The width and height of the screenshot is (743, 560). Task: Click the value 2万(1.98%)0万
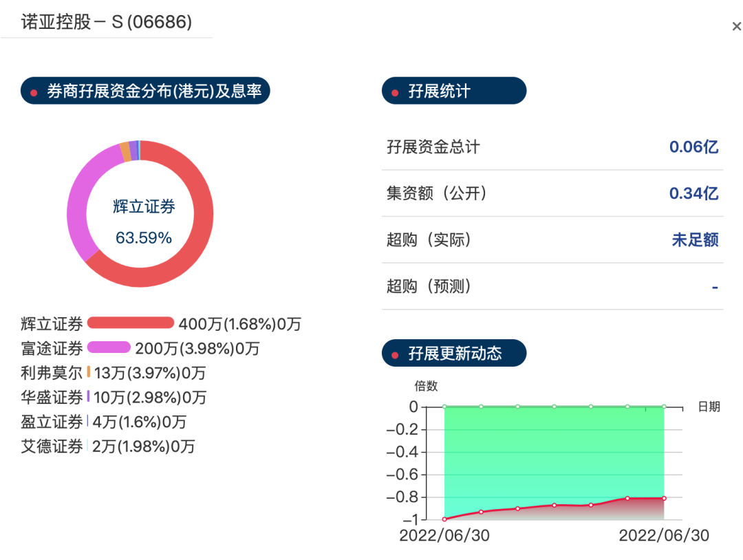143,446
